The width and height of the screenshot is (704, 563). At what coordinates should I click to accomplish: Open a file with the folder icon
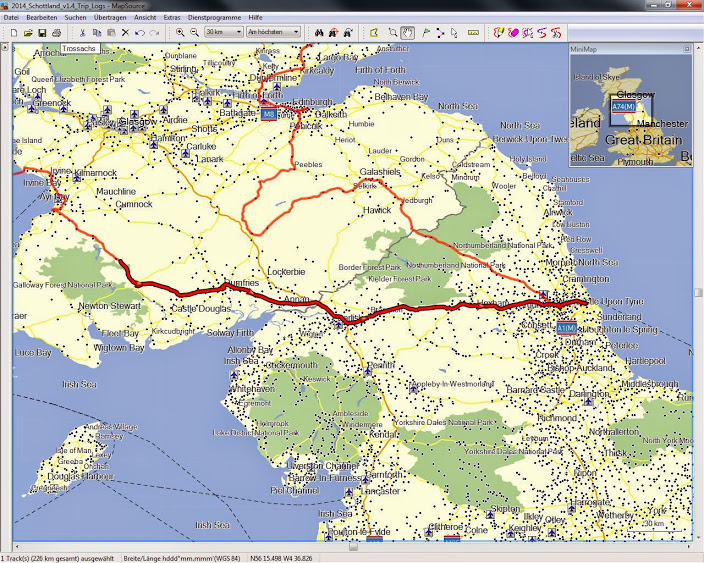click(x=28, y=32)
